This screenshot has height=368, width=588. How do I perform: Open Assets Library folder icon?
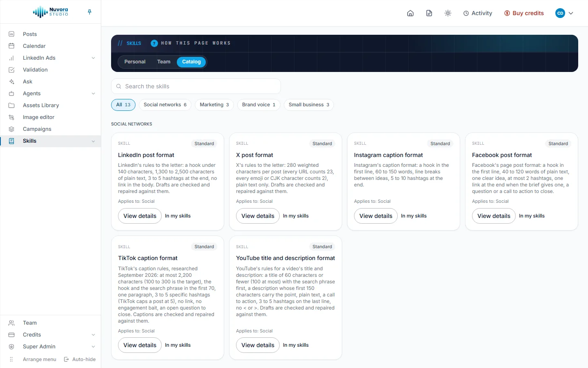pyautogui.click(x=11, y=105)
